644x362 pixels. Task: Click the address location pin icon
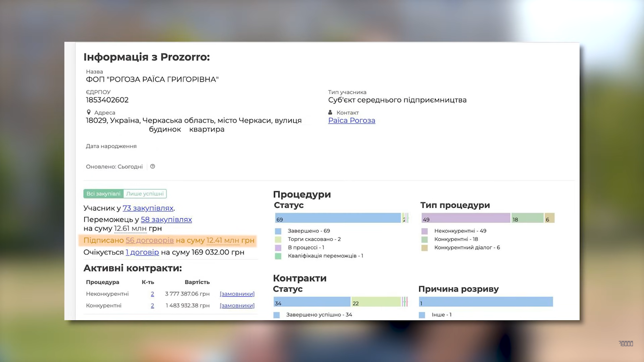89,112
